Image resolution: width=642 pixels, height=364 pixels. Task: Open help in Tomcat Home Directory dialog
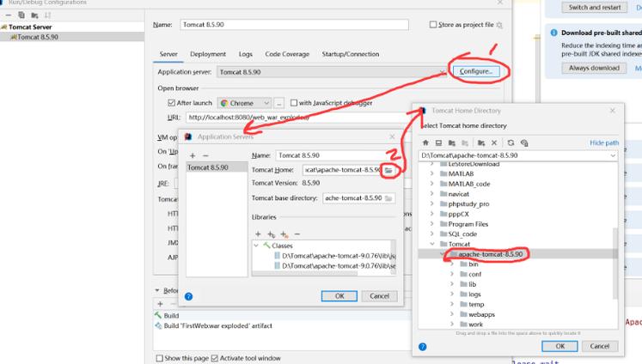click(423, 347)
